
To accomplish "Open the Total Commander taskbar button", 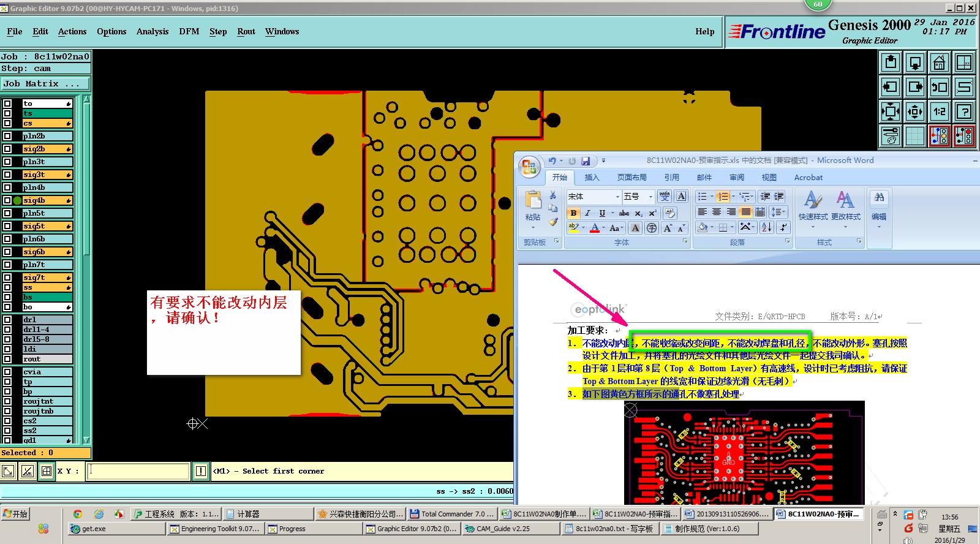I will tap(453, 514).
